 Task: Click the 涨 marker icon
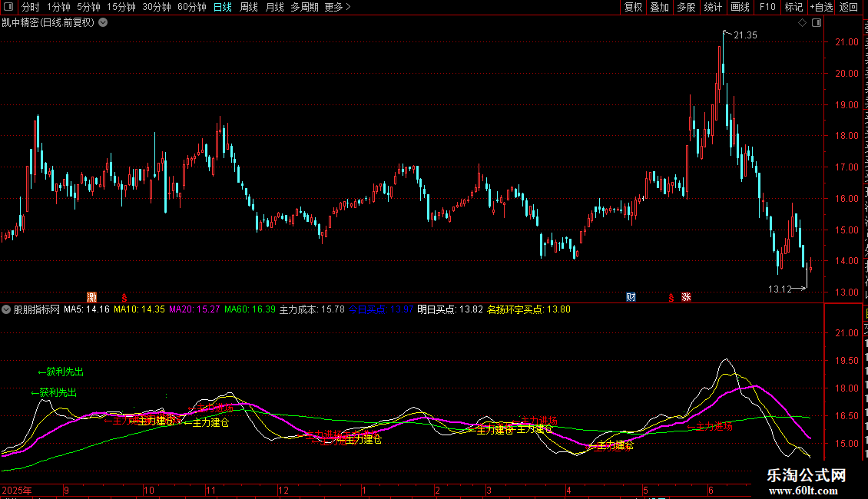(x=687, y=297)
